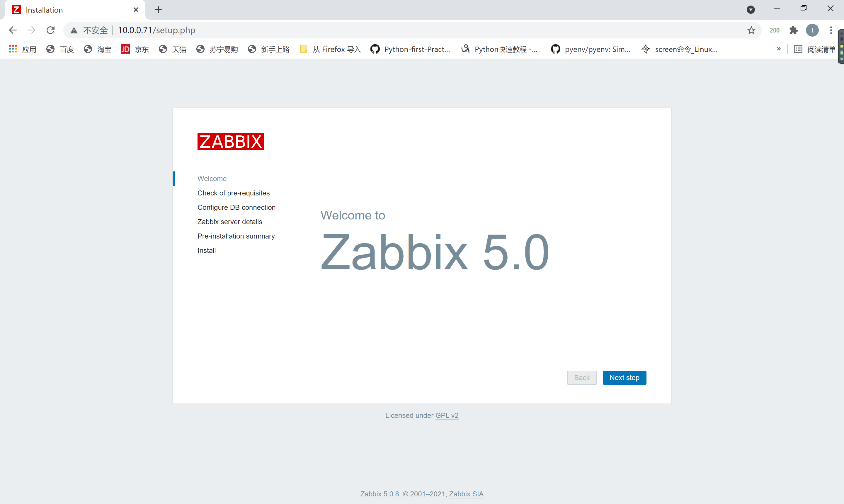
Task: Open the 淘宝 bookmark
Action: (x=98, y=49)
